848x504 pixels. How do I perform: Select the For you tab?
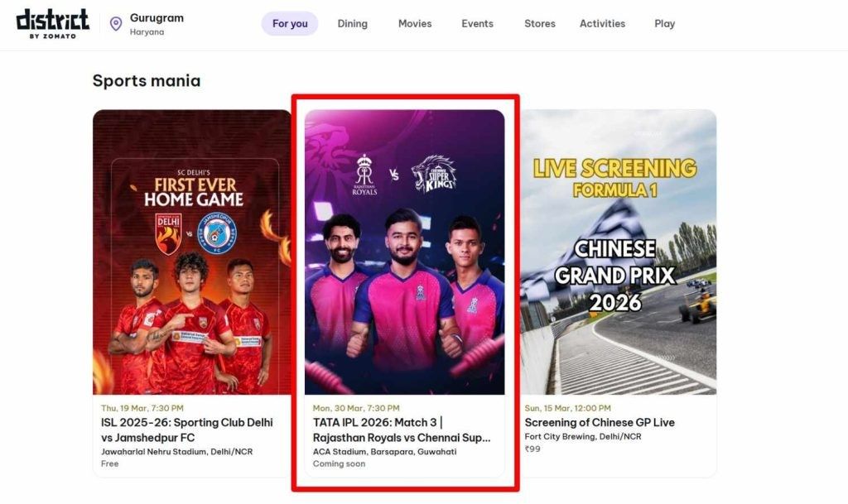pyautogui.click(x=289, y=23)
